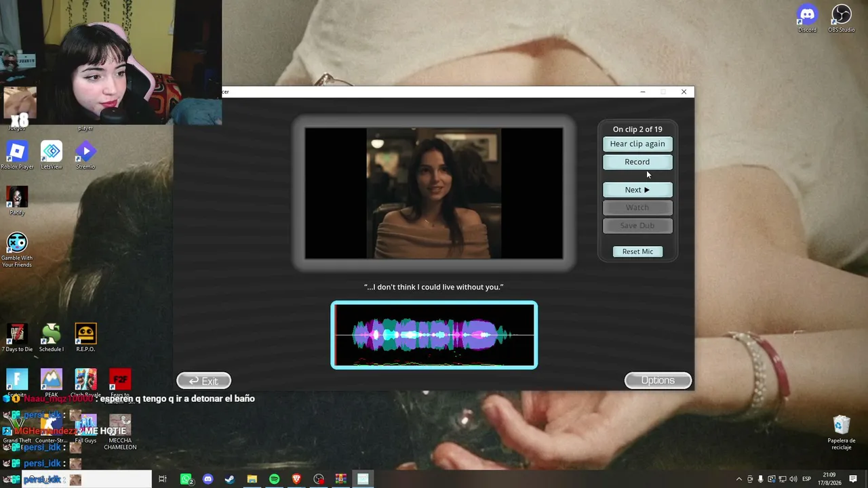Click the Meet Now camera tray icon
Image resolution: width=868 pixels, height=488 pixels.
(x=750, y=479)
